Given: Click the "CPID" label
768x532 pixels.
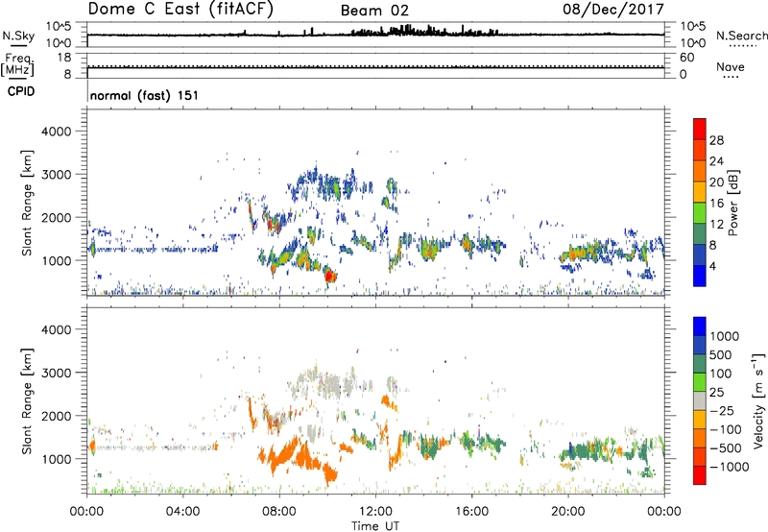Looking at the screenshot, I should click(x=21, y=91).
